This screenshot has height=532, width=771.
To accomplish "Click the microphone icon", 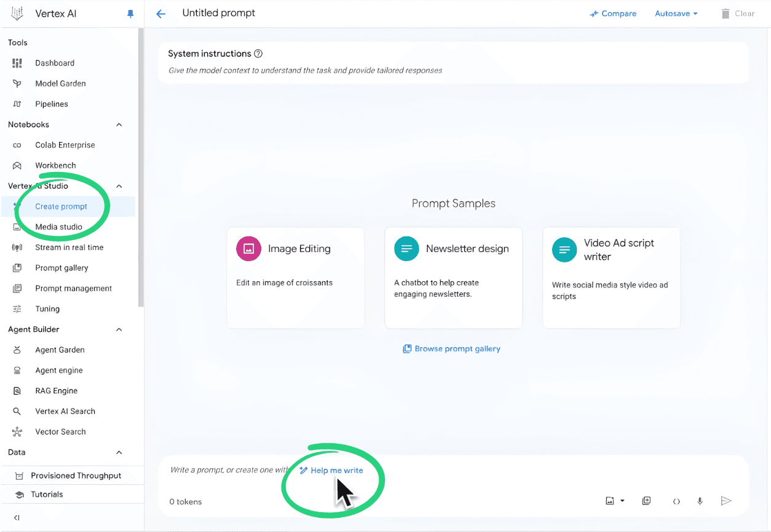I will click(700, 501).
